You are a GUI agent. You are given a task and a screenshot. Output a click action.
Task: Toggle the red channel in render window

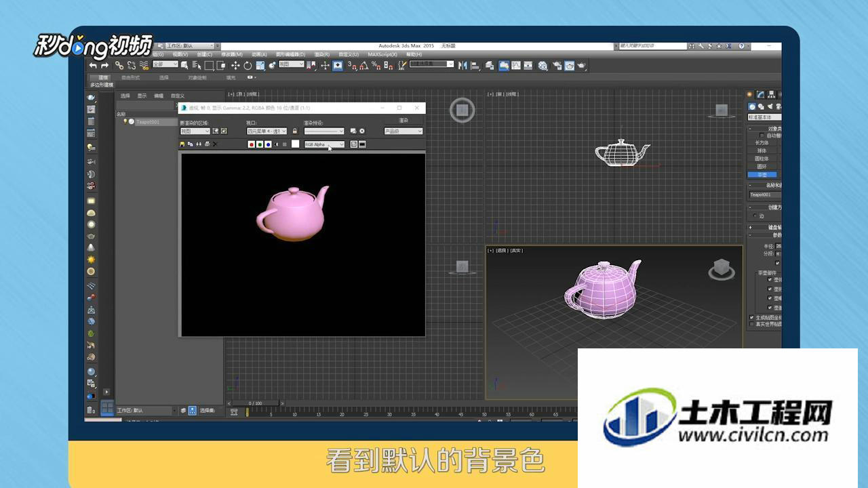[x=252, y=144]
